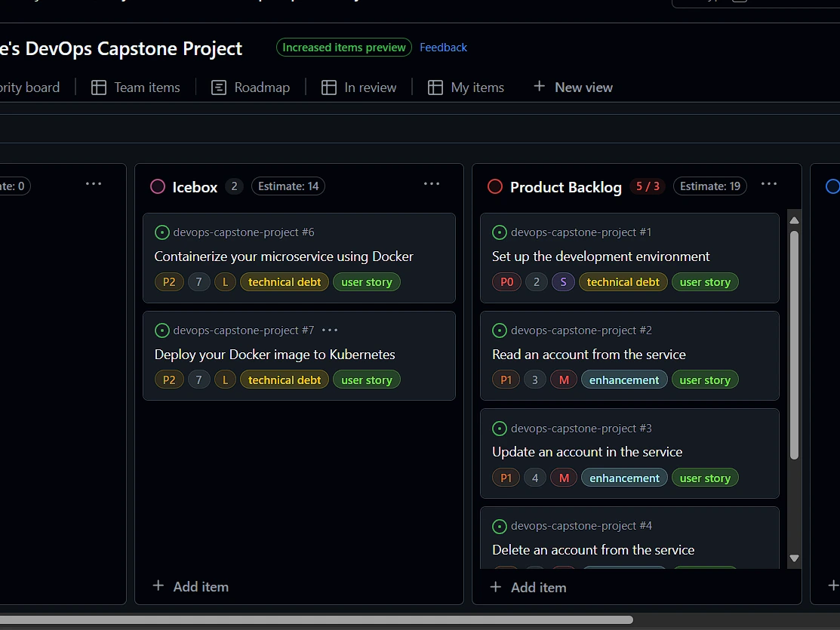Click the open-issue status icon on card #1

[x=500, y=232]
